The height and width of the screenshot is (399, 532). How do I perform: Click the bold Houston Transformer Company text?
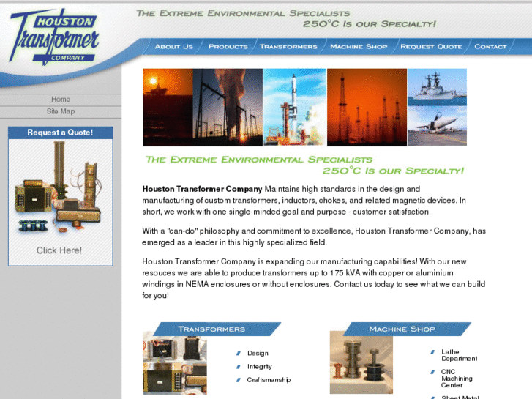[x=202, y=189]
